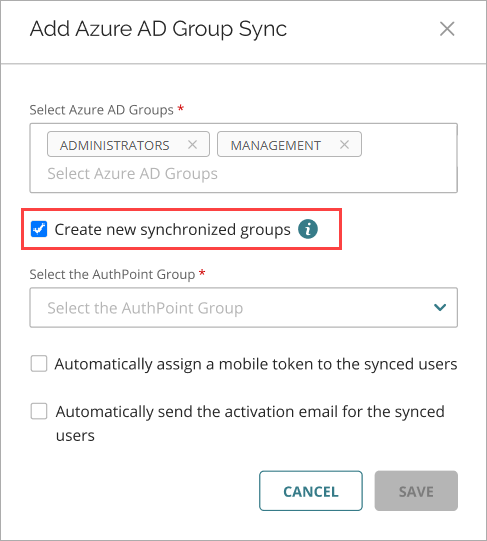Image resolution: width=487 pixels, height=541 pixels.
Task: Click the ADMINISTRATORS tag label
Action: (x=115, y=145)
